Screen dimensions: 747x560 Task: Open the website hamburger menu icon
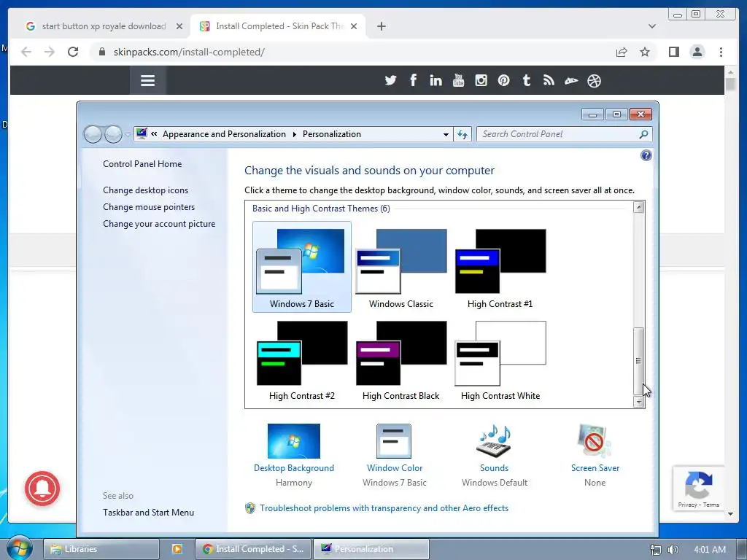coord(147,80)
